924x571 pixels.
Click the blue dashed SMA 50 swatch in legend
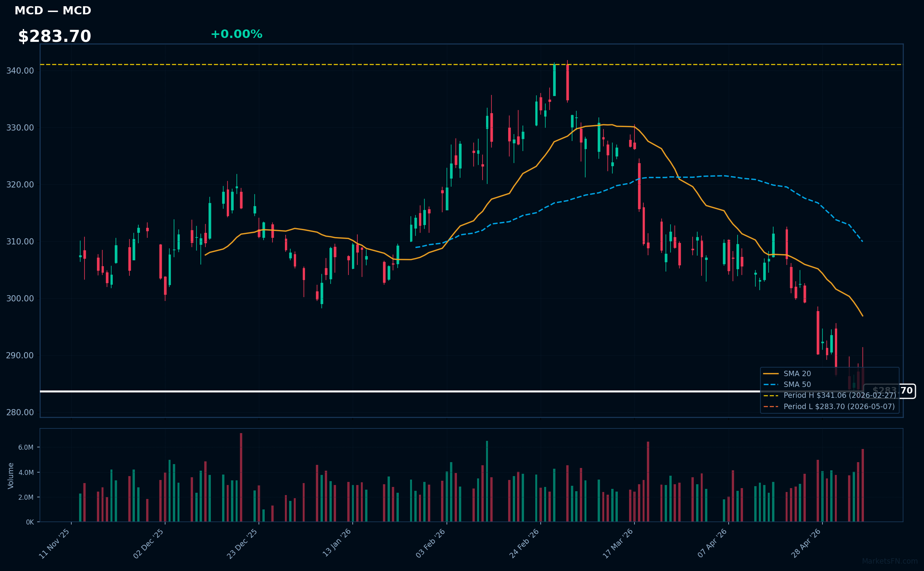pos(771,385)
